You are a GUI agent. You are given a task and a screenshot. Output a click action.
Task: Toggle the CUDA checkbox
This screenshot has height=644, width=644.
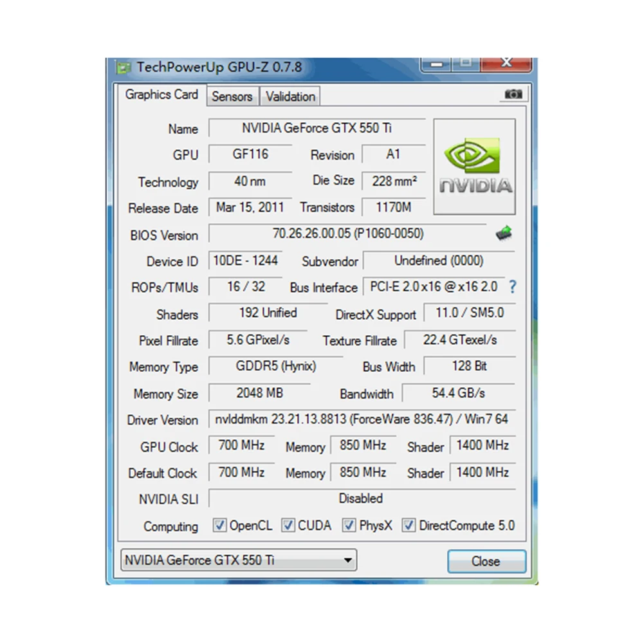[x=288, y=525]
